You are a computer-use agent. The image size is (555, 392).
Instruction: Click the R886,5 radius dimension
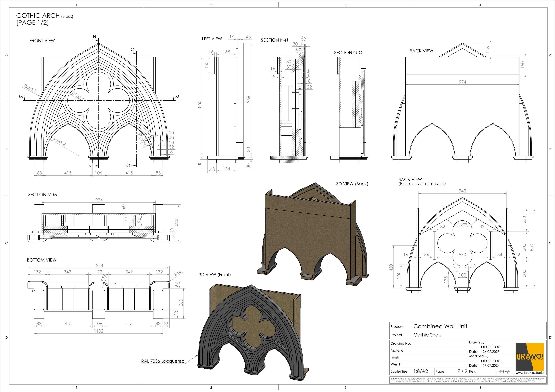tap(30, 89)
